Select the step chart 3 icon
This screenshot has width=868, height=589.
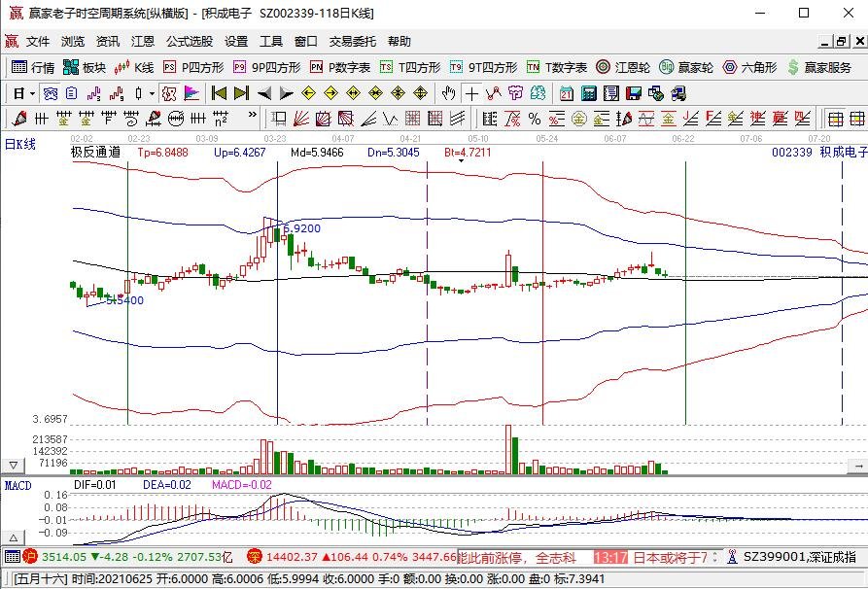click(x=94, y=93)
